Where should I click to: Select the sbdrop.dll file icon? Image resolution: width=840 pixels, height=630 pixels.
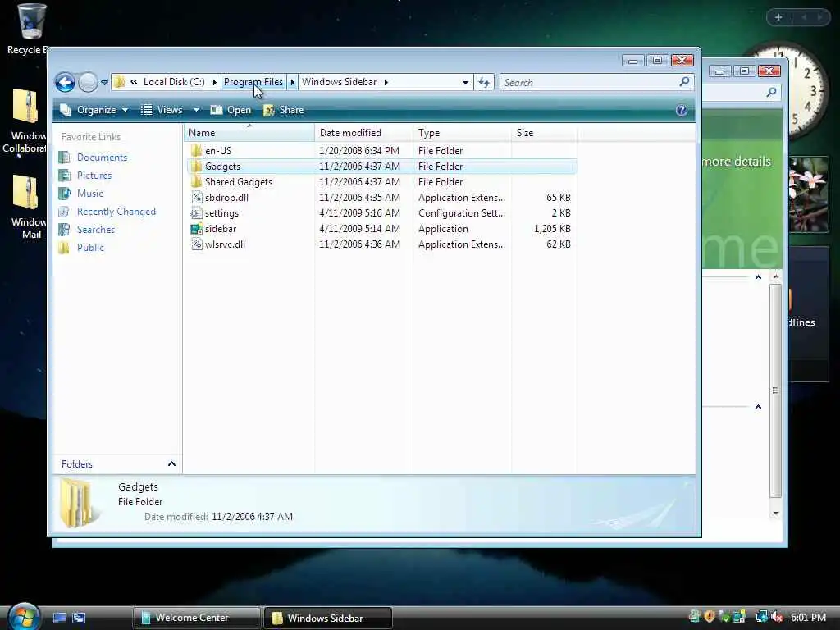click(x=197, y=197)
